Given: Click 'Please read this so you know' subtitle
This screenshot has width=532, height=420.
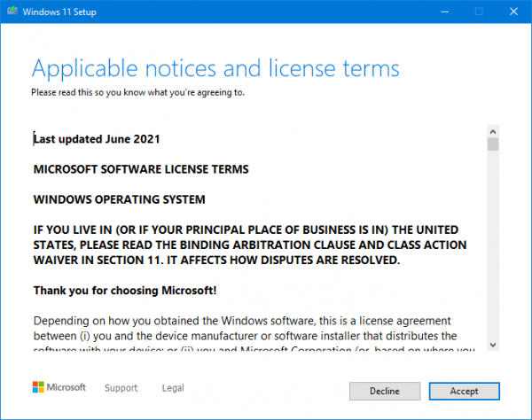Looking at the screenshot, I should click(x=138, y=92).
